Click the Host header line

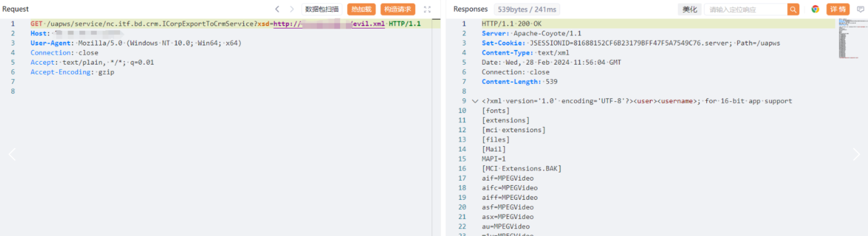coord(78,34)
